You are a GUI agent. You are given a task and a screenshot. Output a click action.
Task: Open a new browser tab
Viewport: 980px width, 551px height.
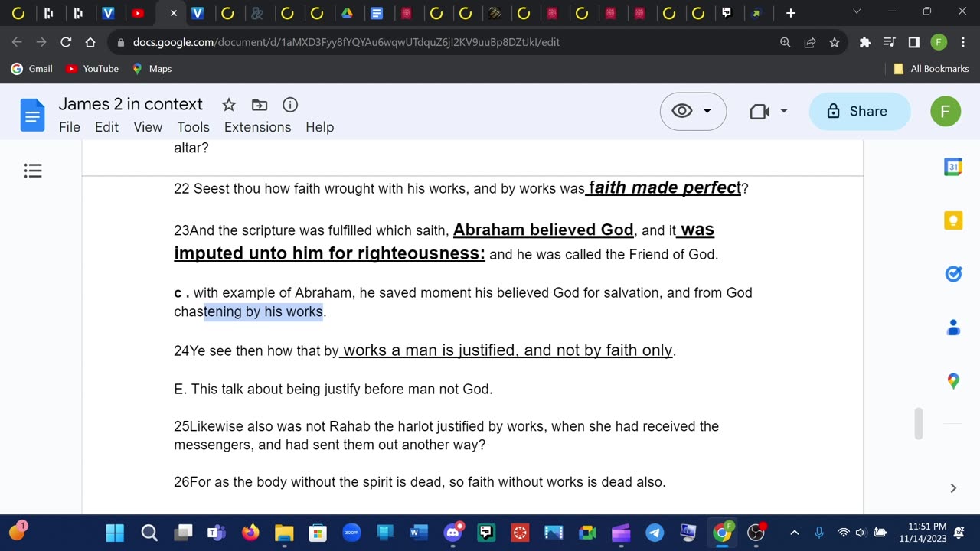(791, 13)
